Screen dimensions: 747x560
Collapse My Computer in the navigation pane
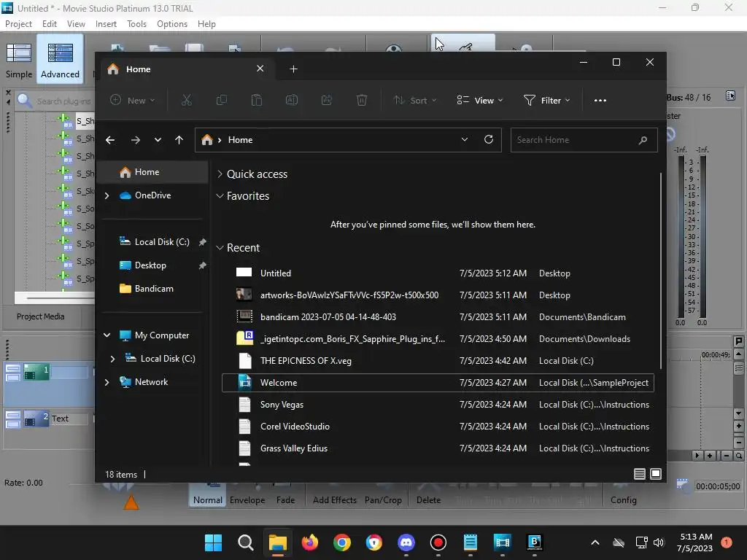(107, 335)
